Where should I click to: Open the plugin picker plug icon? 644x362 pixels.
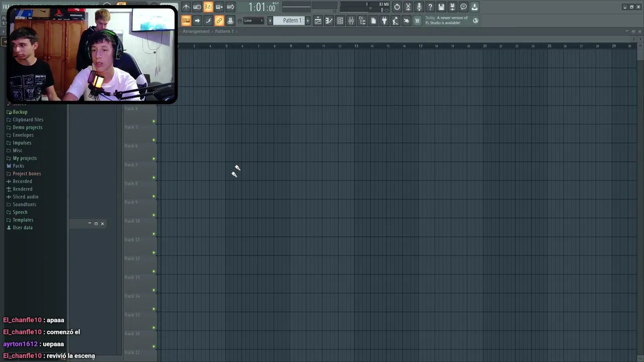point(384,21)
